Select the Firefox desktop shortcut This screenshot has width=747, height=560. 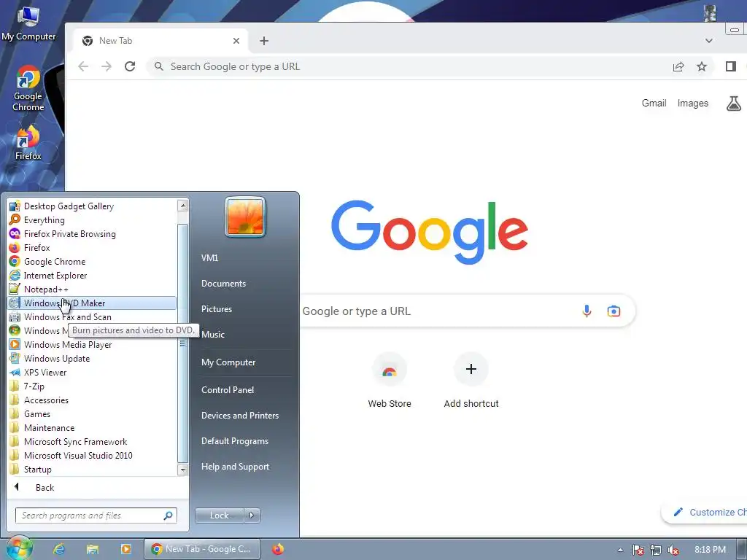tap(28, 143)
